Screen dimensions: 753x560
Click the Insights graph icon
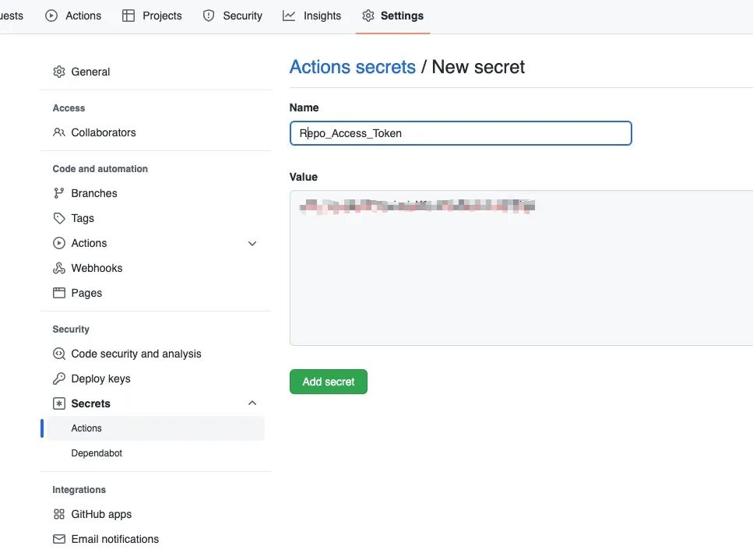(289, 16)
